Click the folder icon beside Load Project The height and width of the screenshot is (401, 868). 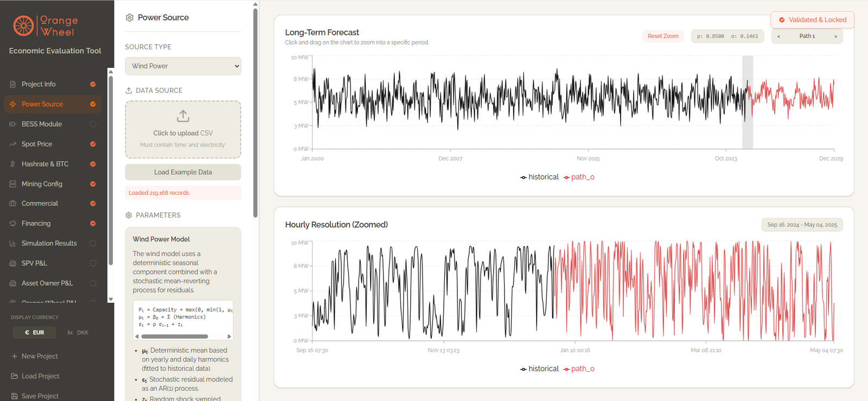[15, 376]
